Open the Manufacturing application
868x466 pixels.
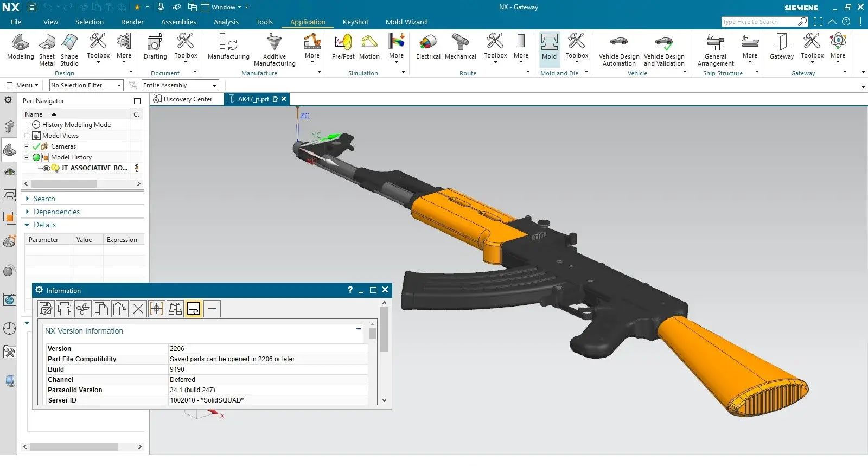[x=228, y=47]
